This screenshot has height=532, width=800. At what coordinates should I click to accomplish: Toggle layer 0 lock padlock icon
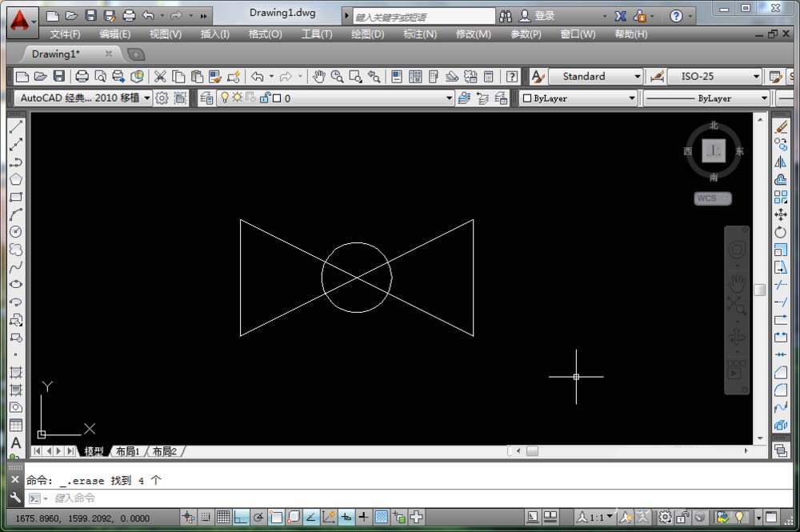(265, 98)
